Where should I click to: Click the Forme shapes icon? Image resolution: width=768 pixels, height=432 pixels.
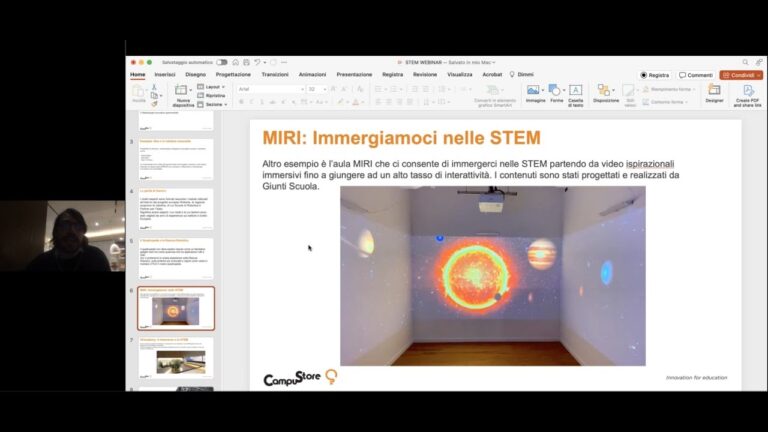554,90
